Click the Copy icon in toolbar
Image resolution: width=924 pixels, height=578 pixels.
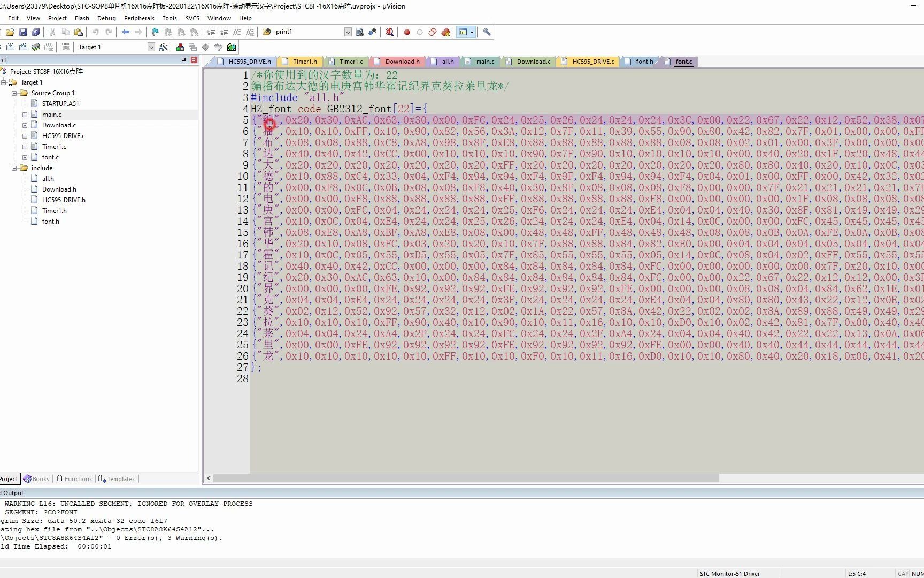click(x=66, y=32)
